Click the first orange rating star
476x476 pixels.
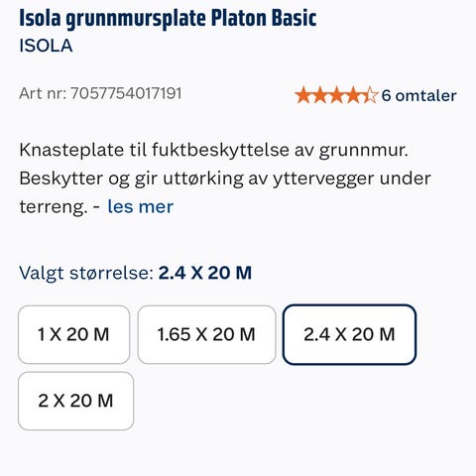[x=302, y=95]
